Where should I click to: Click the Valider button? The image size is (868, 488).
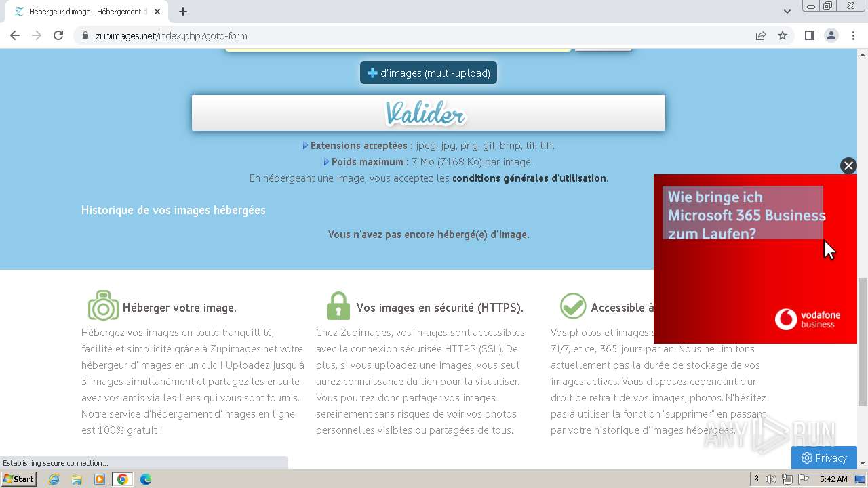429,113
